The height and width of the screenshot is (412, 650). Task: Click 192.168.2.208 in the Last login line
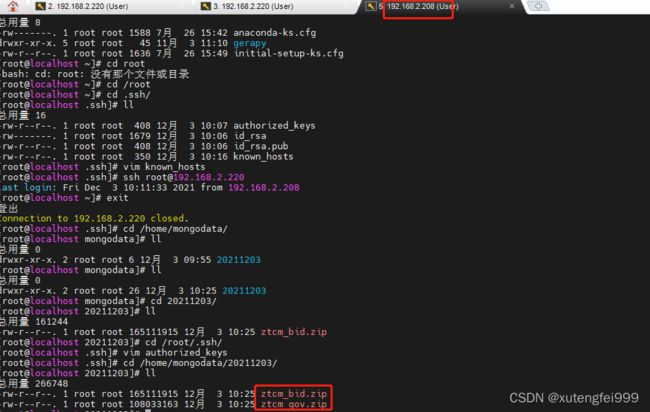(264, 188)
